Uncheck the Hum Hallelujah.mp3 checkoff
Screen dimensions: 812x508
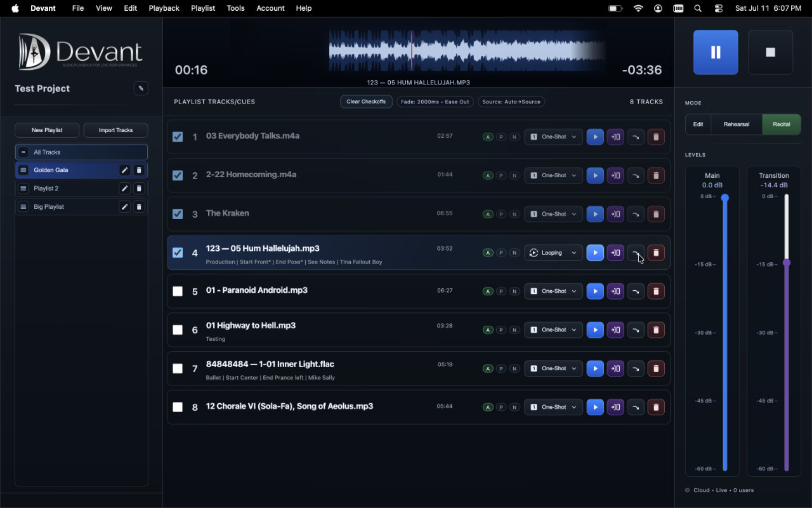[178, 253]
